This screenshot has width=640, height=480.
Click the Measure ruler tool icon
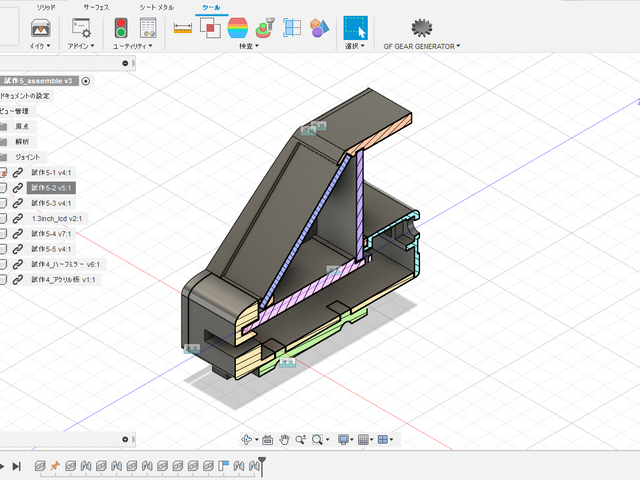pyautogui.click(x=182, y=28)
